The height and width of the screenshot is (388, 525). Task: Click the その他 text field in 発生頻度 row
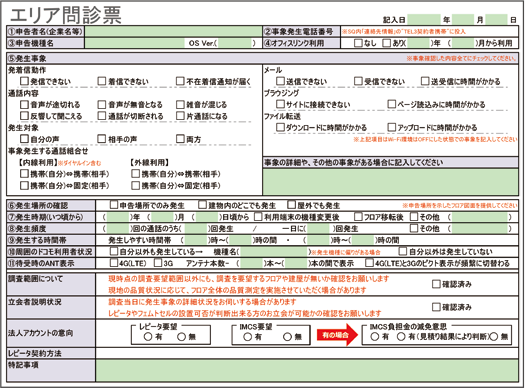[479, 229]
